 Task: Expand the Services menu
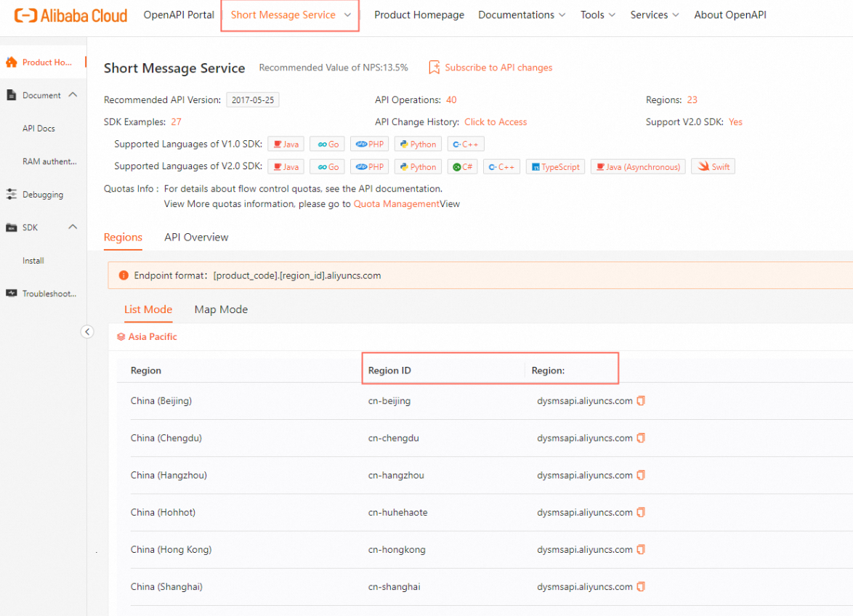coord(655,15)
